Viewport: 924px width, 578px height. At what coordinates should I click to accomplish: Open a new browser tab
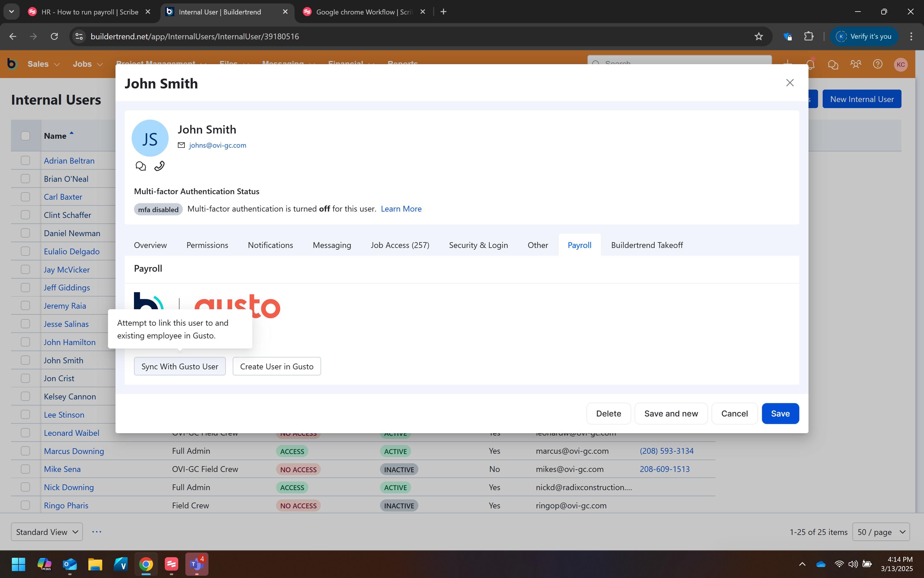[x=443, y=12]
